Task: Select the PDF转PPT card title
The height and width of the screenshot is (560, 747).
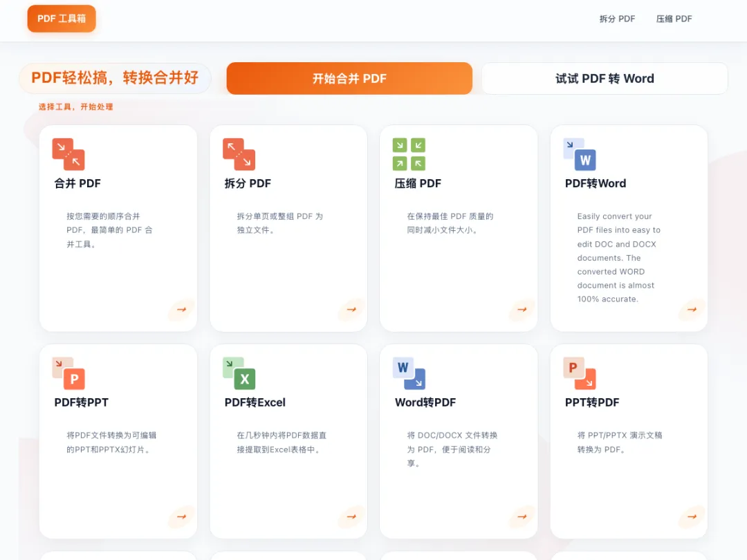Action: 82,402
